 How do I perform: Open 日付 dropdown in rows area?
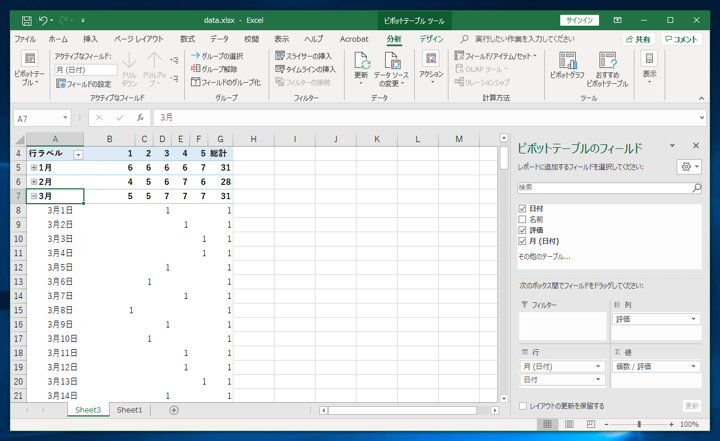pos(598,379)
